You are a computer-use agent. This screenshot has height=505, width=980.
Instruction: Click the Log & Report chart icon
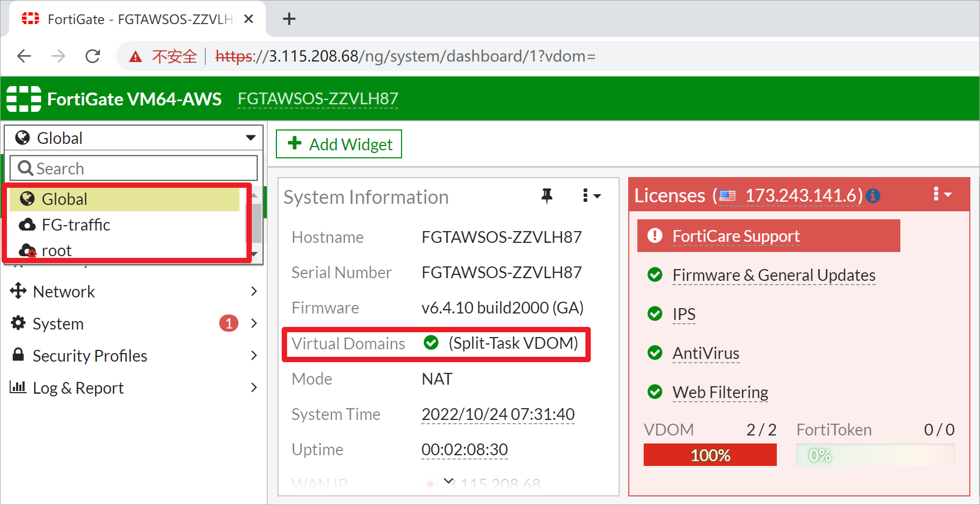point(18,387)
